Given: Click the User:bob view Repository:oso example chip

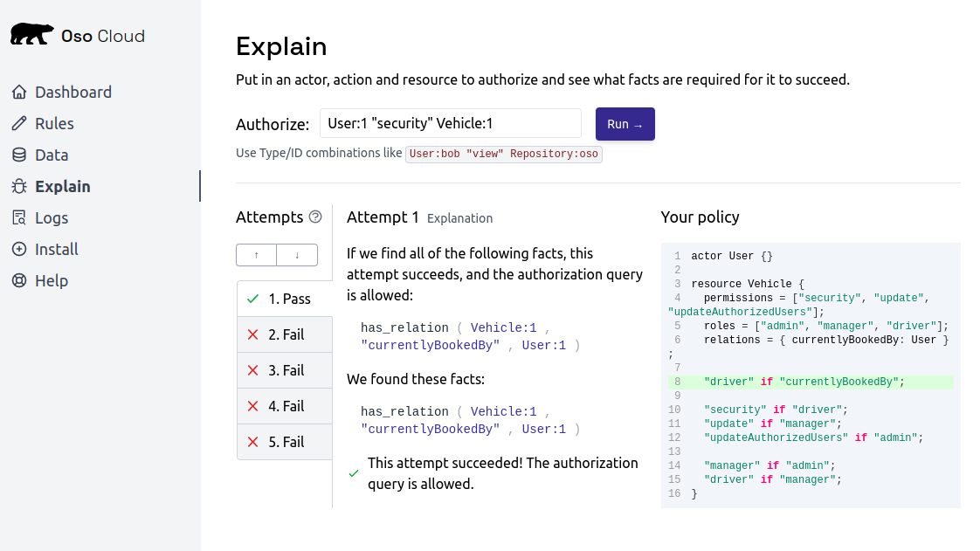Looking at the screenshot, I should pyautogui.click(x=504, y=154).
